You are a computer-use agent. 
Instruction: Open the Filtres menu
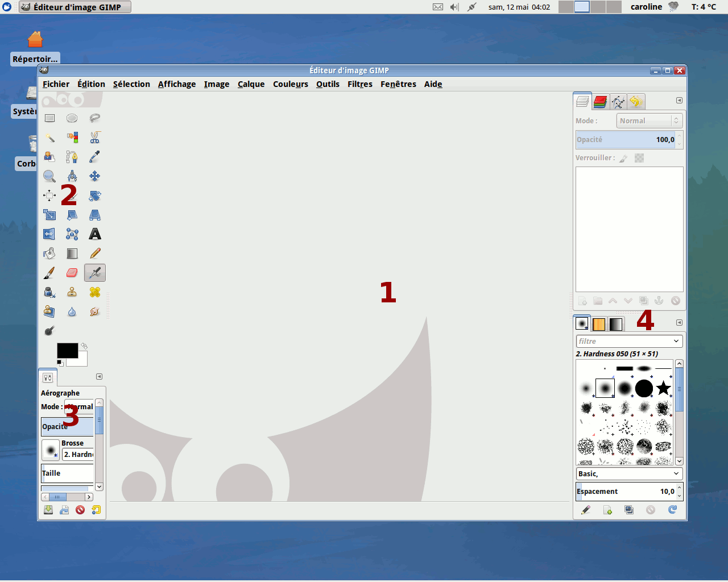pyautogui.click(x=359, y=84)
